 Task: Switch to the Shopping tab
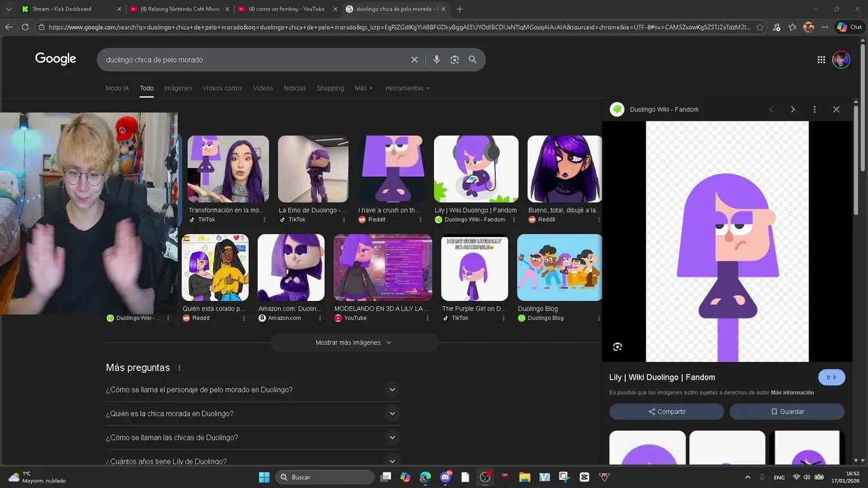(330, 88)
